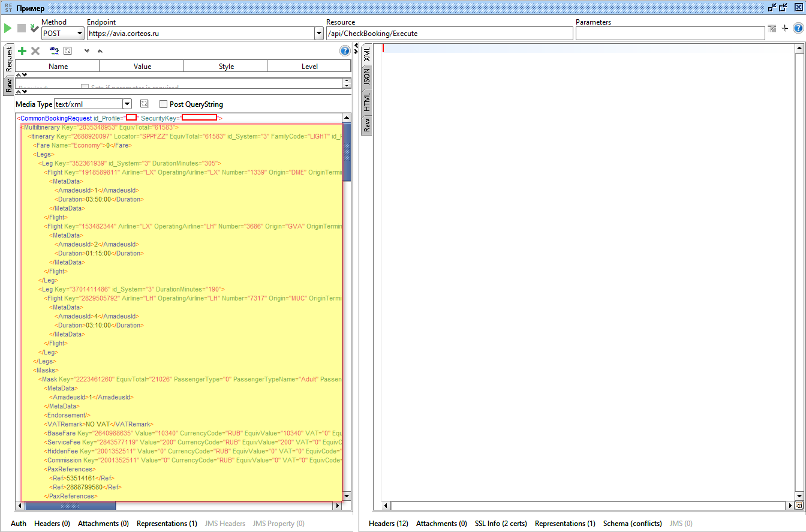The image size is (806, 532).
Task: Click into the Resource path input field
Action: tap(449, 34)
